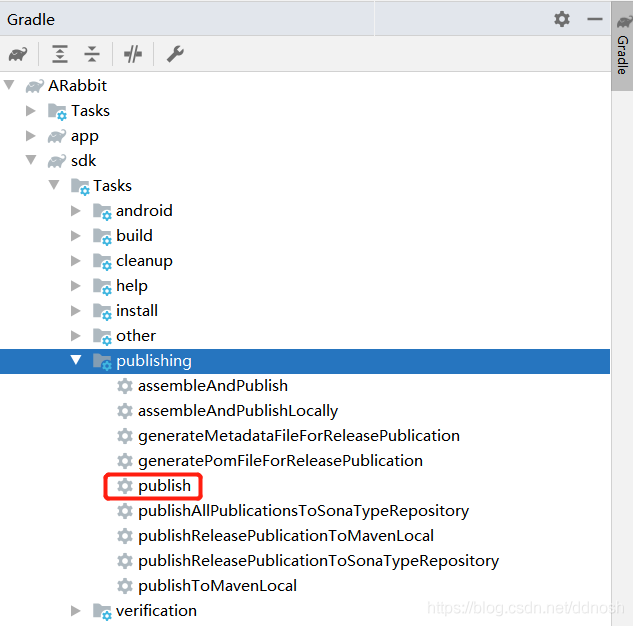Select the verification group label

coord(156,611)
